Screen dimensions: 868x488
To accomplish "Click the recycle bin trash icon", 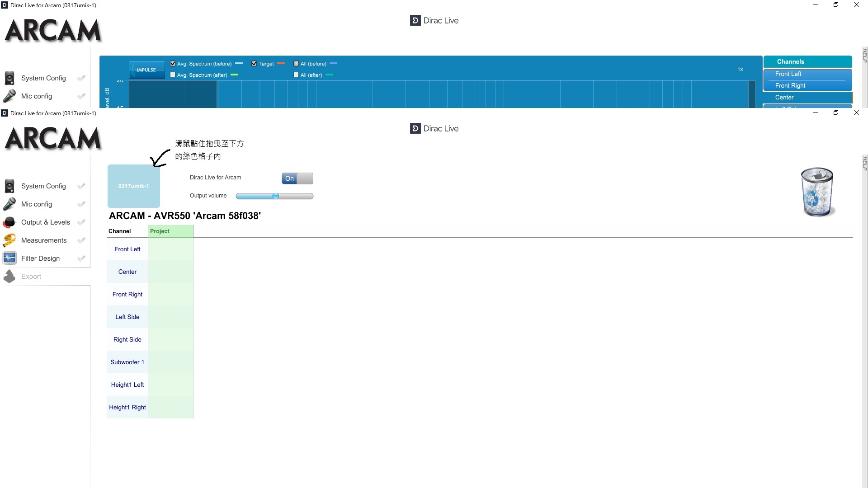I will [817, 192].
